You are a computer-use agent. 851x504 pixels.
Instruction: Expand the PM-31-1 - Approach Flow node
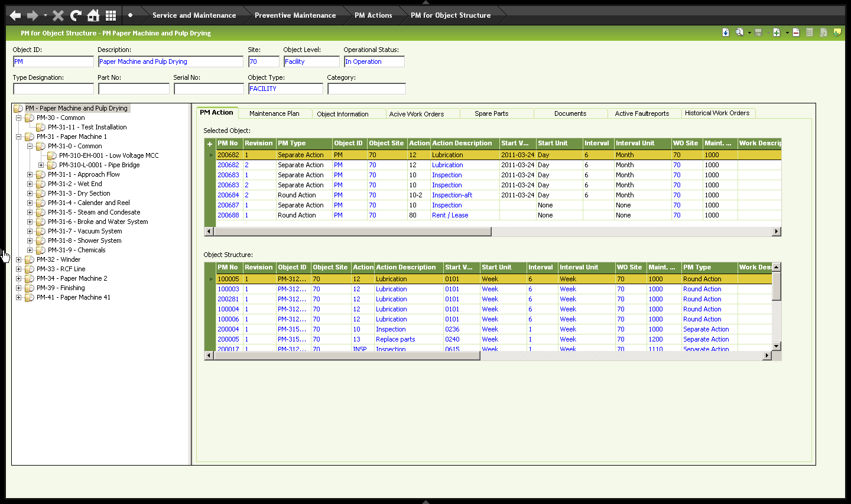[x=30, y=174]
